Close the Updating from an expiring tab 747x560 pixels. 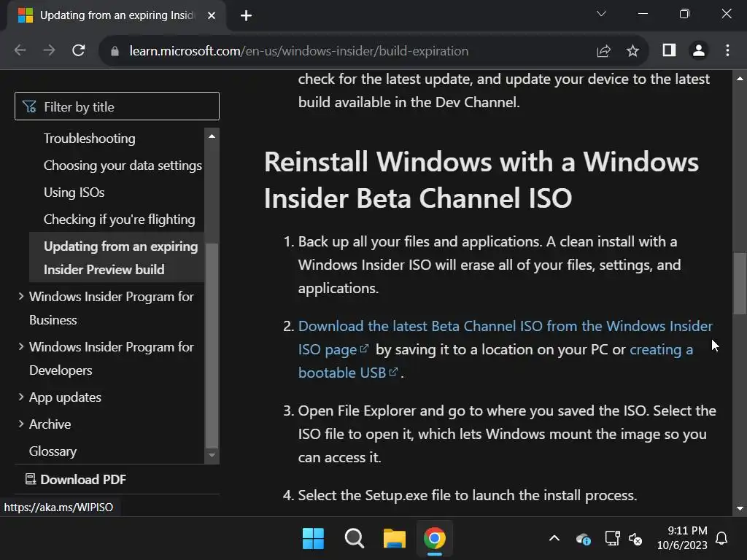pyautogui.click(x=212, y=16)
